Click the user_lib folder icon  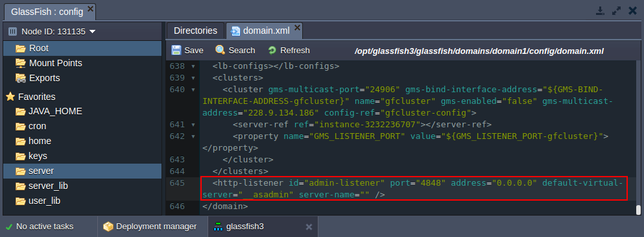pos(21,201)
